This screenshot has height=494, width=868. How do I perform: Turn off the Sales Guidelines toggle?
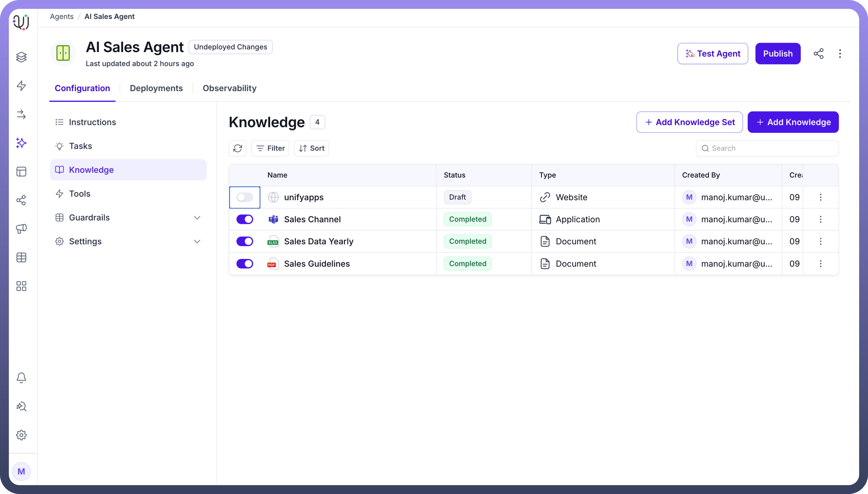tap(245, 264)
